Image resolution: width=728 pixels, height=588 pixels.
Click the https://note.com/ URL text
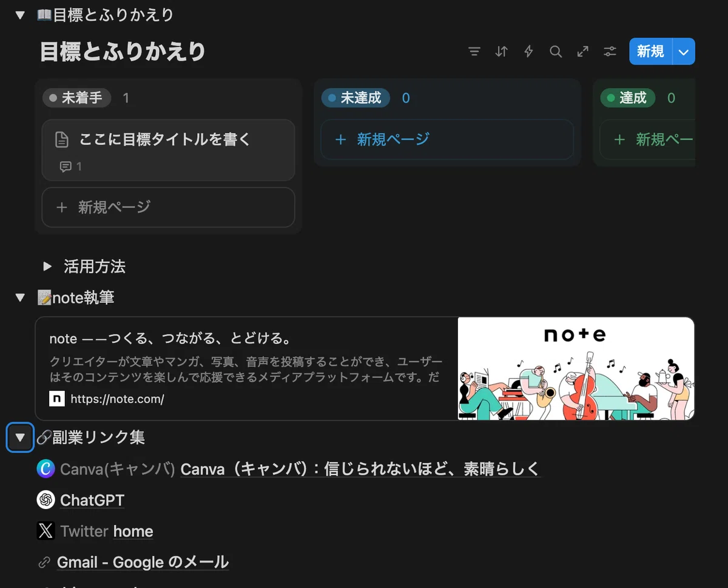[x=117, y=399]
